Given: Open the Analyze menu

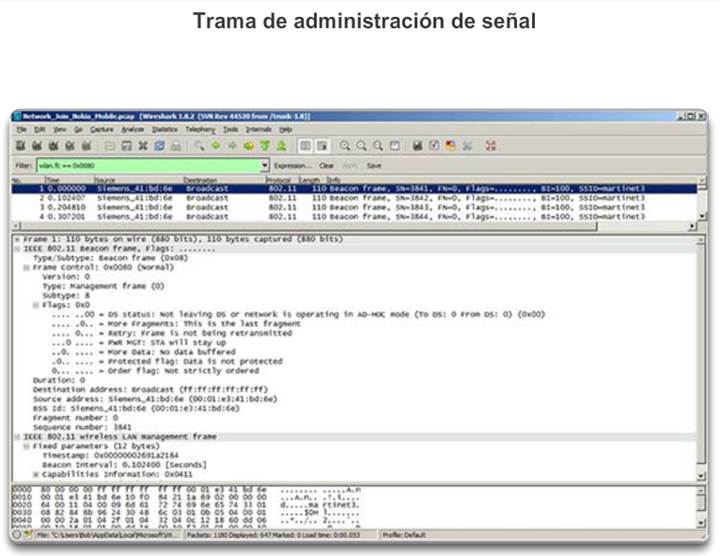Looking at the screenshot, I should 133,129.
